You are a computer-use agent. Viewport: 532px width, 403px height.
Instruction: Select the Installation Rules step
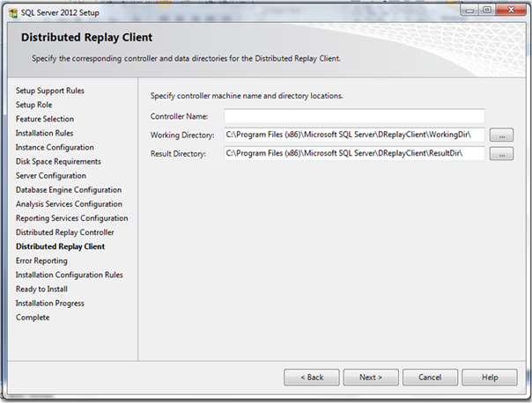pos(44,133)
